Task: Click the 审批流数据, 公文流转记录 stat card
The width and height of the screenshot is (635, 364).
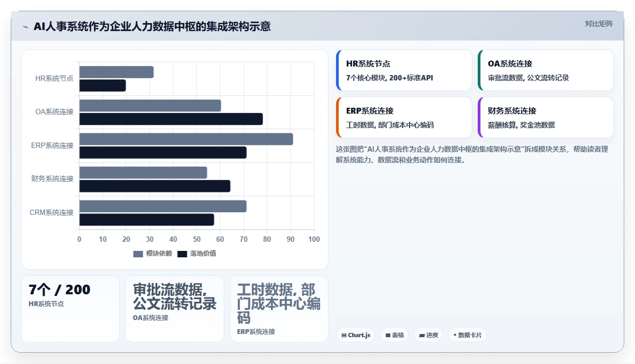Action: (x=174, y=309)
